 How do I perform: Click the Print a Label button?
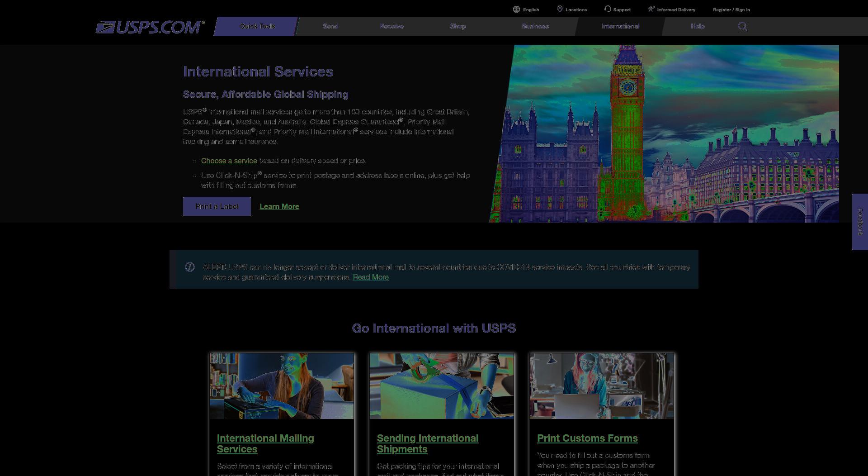click(x=217, y=206)
